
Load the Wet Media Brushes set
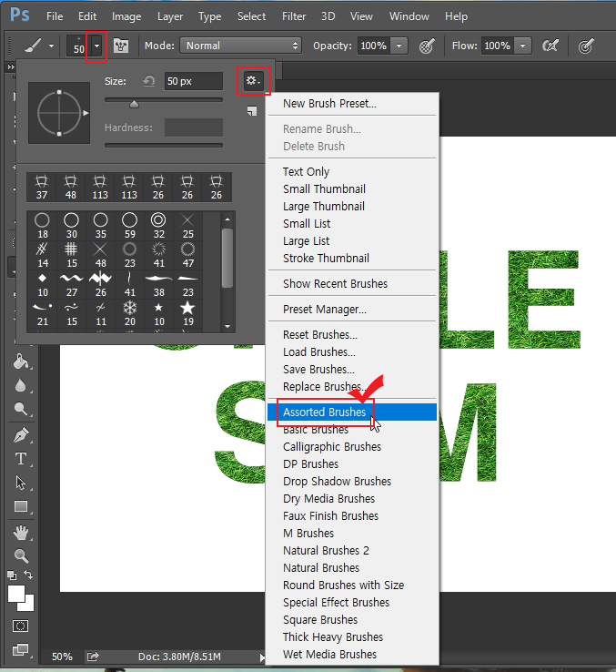(x=352, y=654)
